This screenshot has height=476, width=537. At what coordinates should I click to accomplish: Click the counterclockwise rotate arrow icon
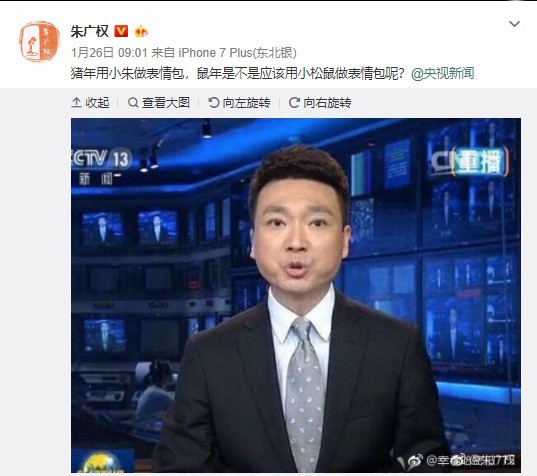pos(213,102)
